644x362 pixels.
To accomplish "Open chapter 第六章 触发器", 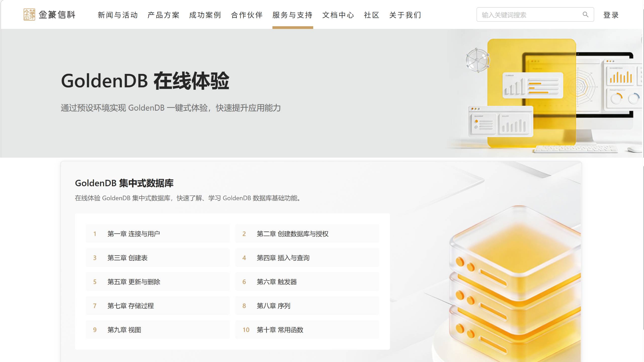I will click(307, 282).
